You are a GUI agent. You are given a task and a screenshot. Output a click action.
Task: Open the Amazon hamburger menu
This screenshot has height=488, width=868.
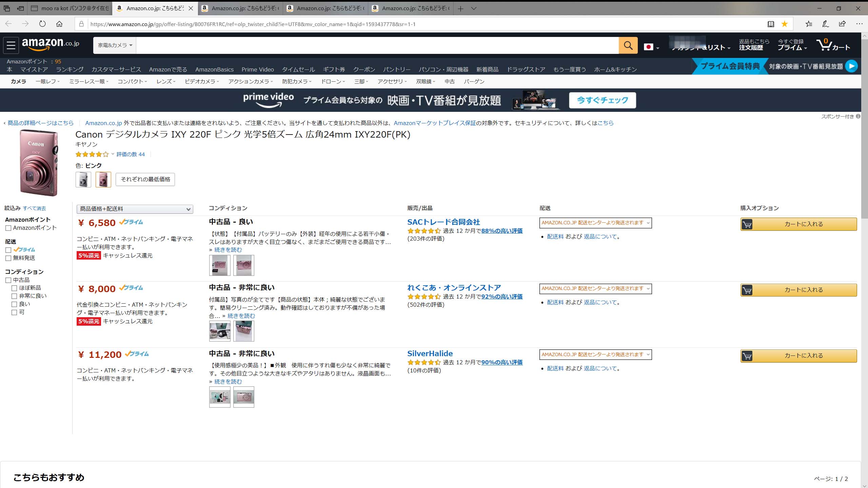point(11,45)
